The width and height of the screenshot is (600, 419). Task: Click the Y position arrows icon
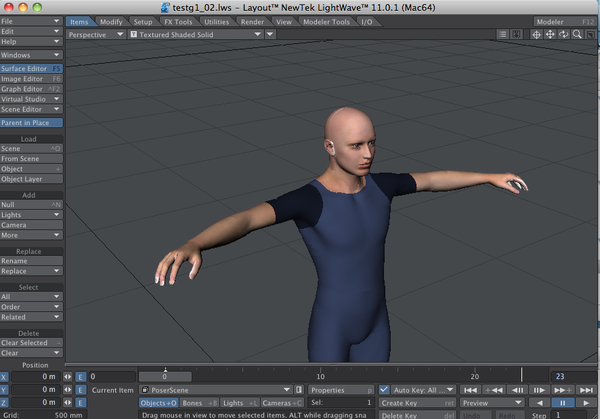[x=68, y=390]
